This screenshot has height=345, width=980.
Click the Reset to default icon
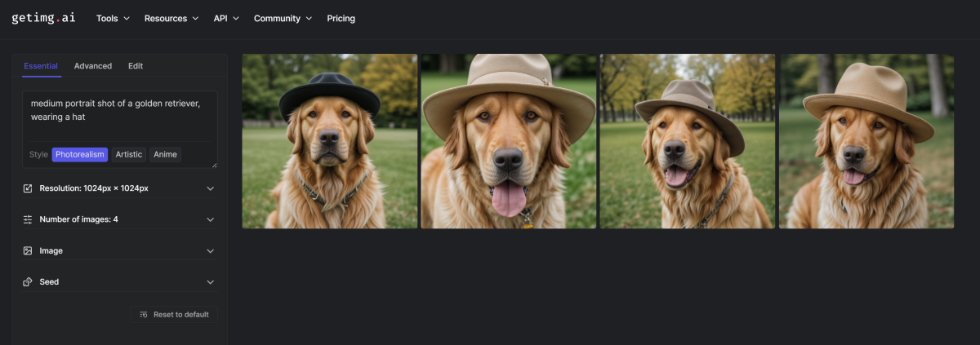click(144, 314)
